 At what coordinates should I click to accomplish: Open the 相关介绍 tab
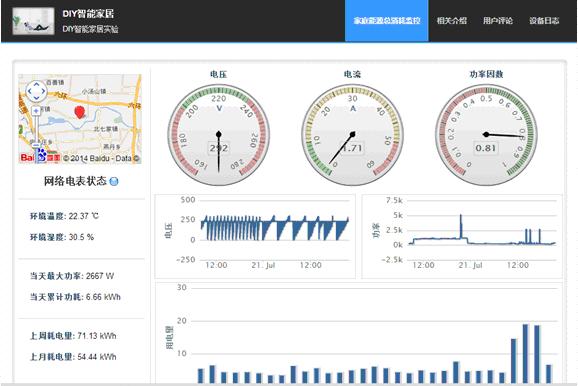pos(452,21)
